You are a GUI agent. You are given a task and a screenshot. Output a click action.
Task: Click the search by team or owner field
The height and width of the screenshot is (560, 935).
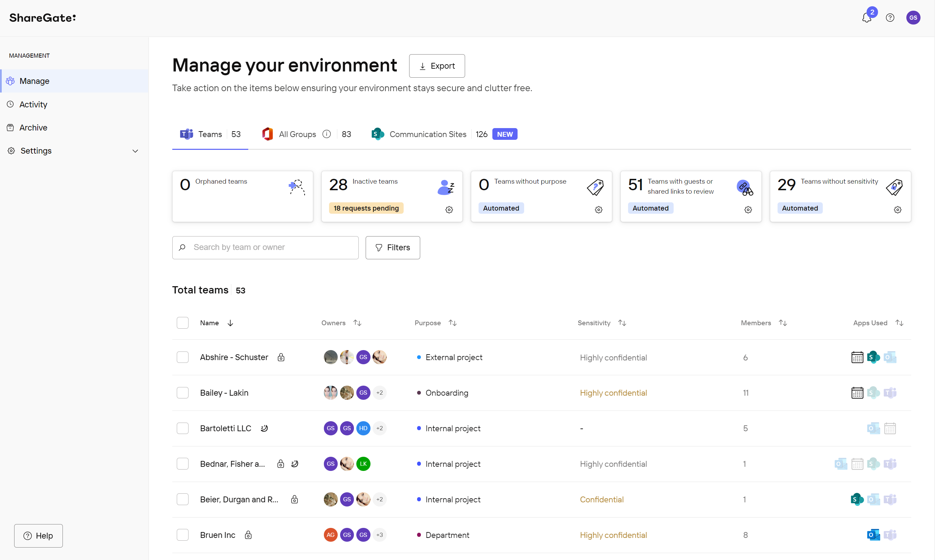(x=265, y=248)
